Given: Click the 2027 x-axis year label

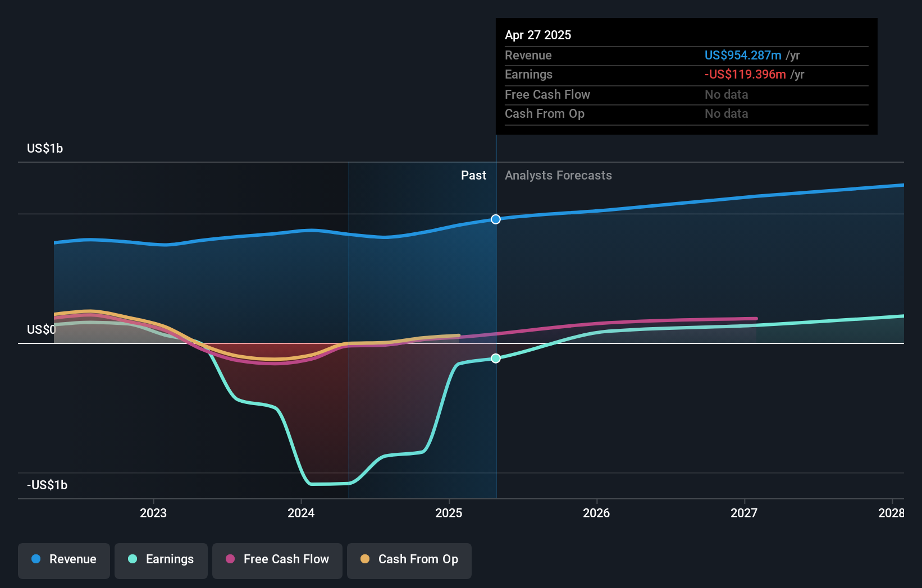Looking at the screenshot, I should click(744, 513).
